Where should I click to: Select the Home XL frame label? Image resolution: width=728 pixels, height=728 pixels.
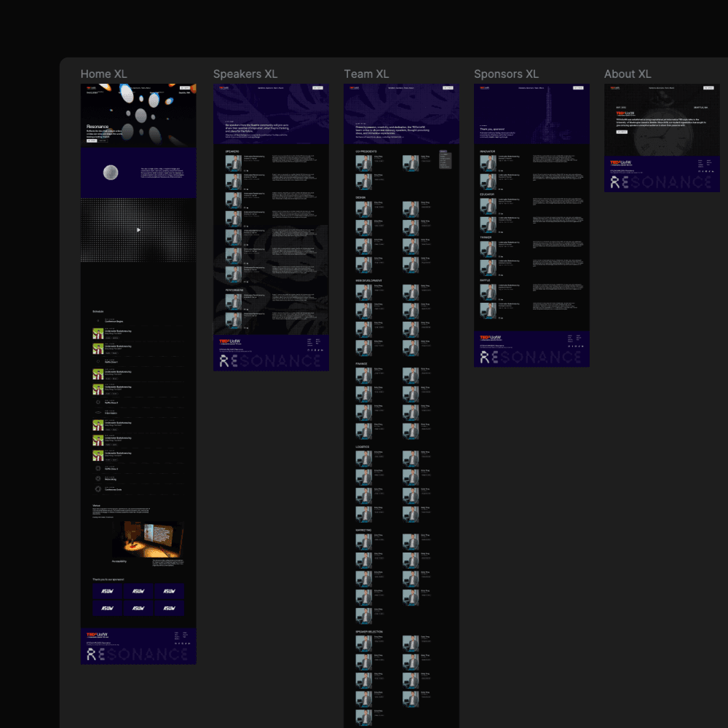(x=103, y=74)
